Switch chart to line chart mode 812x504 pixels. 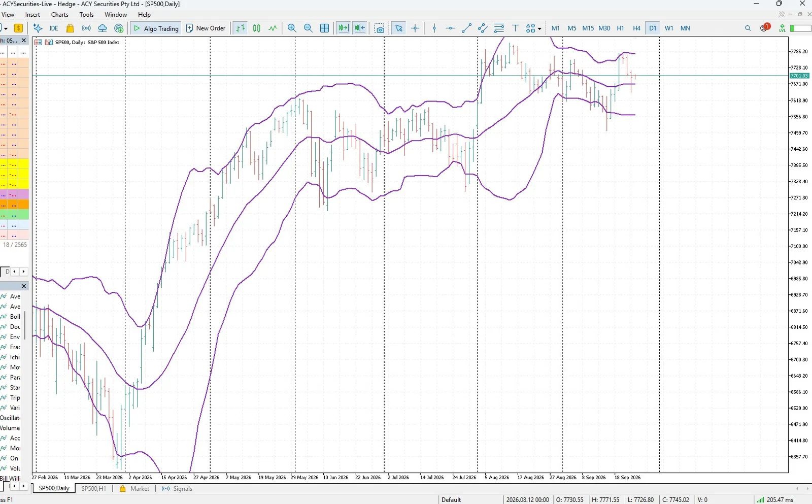[x=273, y=28]
